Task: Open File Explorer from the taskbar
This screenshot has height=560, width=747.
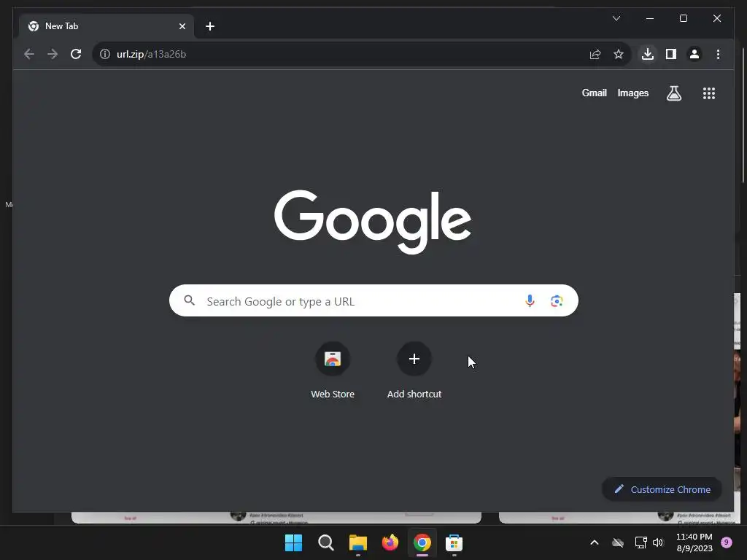Action: (x=357, y=542)
